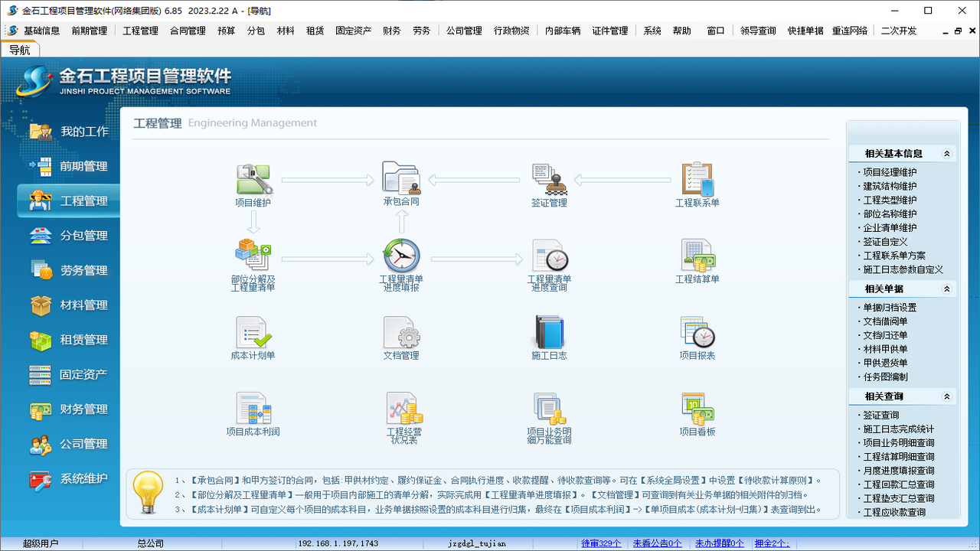Open 单据归档设置 link
The height and width of the screenshot is (551, 980).
click(890, 308)
